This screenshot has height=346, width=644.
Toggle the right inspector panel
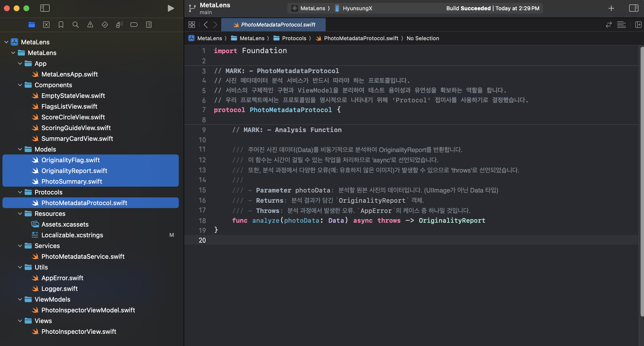633,8
